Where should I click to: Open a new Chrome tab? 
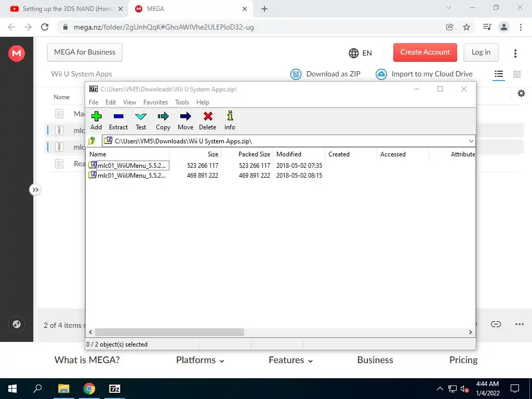[x=264, y=9]
